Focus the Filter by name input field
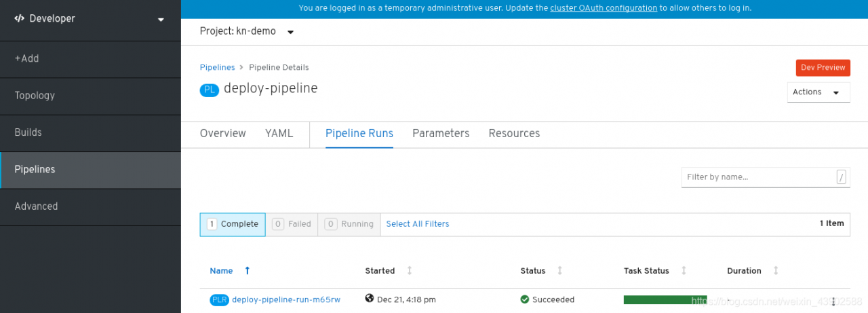The height and width of the screenshot is (313, 868). (x=766, y=177)
